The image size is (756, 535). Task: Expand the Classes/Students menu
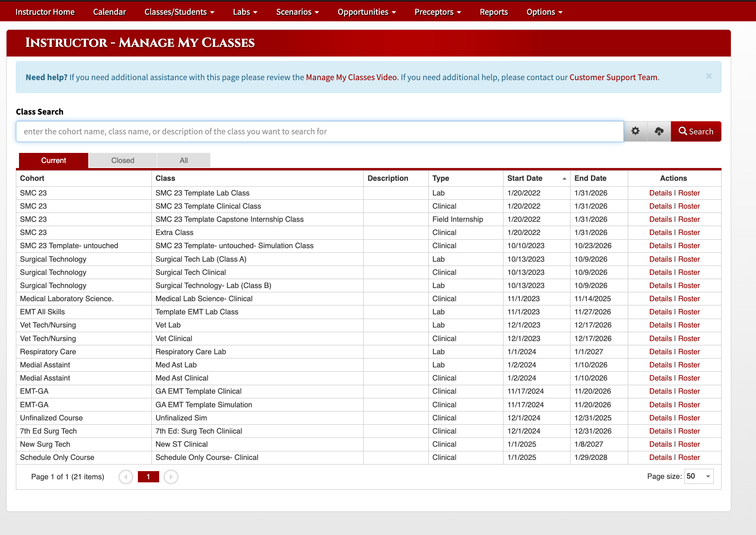(179, 12)
